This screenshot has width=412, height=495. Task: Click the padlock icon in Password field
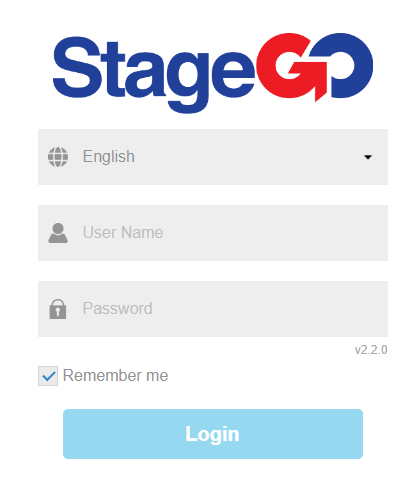click(58, 309)
